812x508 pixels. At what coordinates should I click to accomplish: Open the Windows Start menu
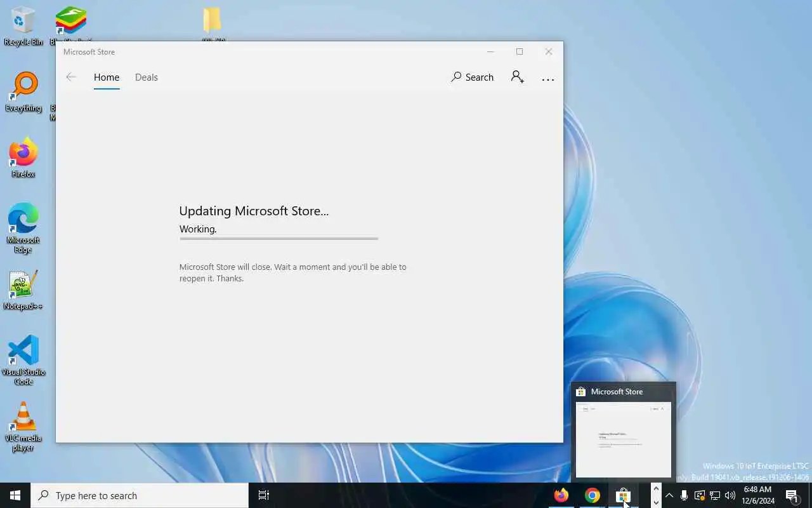coord(15,495)
